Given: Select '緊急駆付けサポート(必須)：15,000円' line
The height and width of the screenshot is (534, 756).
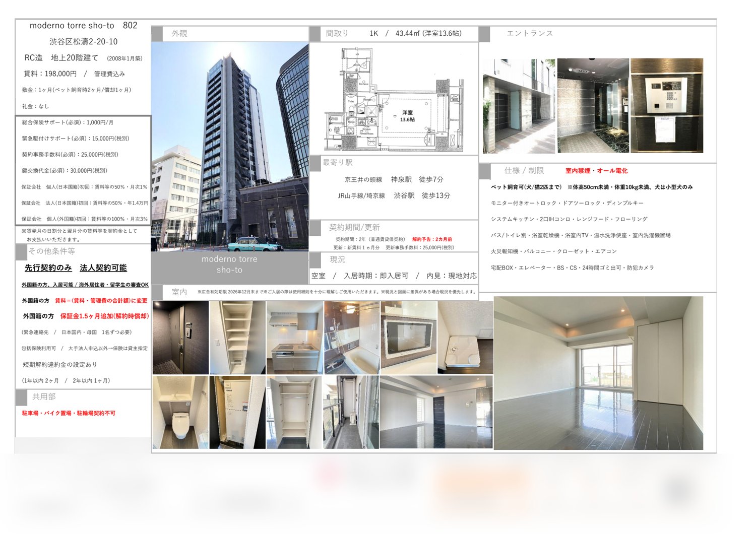Looking at the screenshot, I should [x=75, y=139].
